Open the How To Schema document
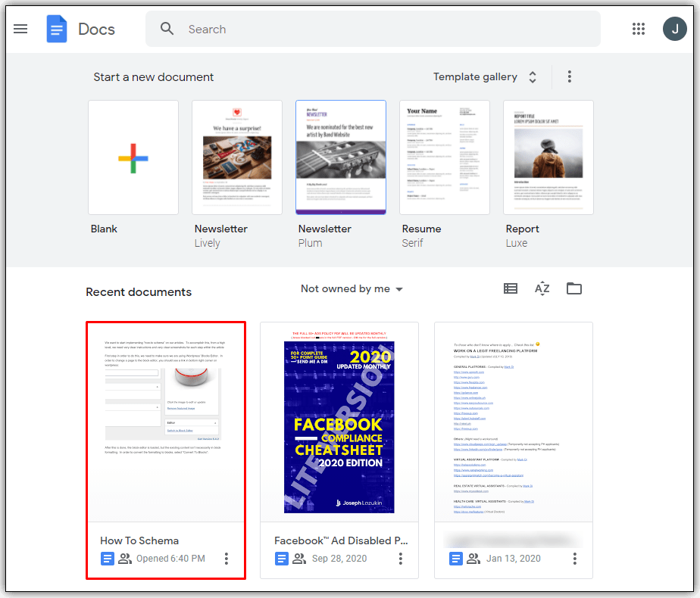 coord(165,421)
